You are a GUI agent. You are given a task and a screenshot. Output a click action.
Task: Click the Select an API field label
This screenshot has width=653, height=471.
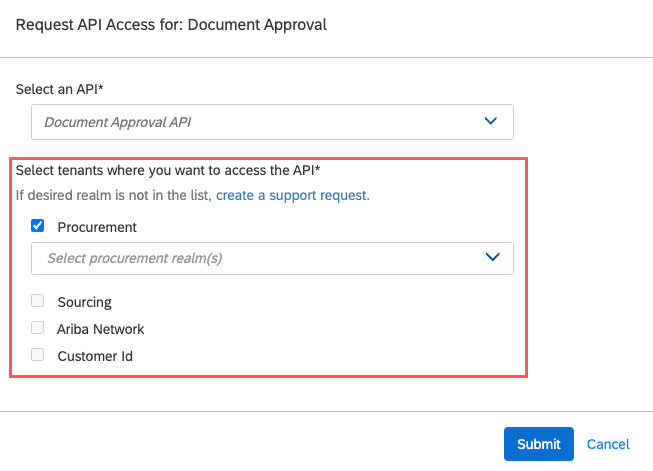(60, 89)
